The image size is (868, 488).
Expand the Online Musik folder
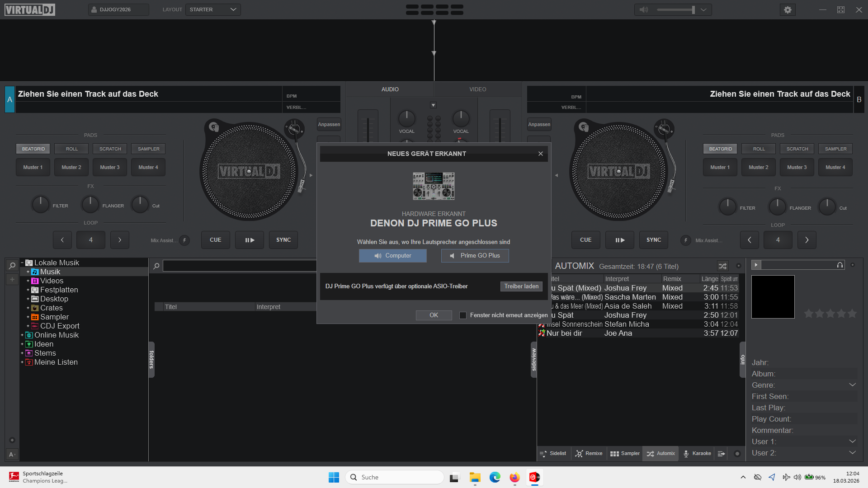[22, 335]
